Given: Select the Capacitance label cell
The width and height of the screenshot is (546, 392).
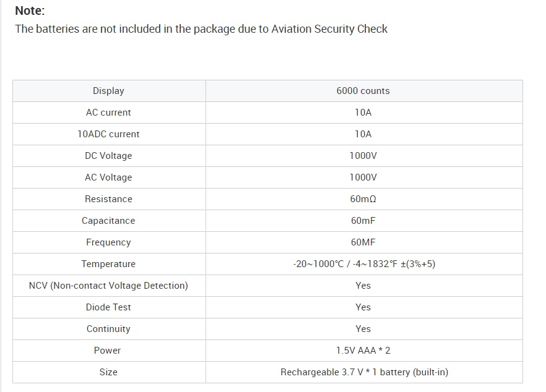Looking at the screenshot, I should (108, 221).
